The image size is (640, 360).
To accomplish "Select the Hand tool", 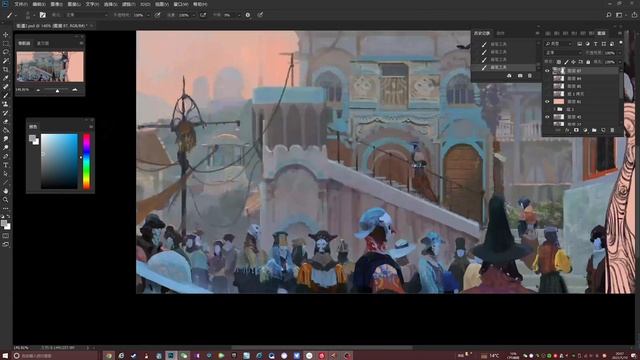I will click(x=6, y=191).
